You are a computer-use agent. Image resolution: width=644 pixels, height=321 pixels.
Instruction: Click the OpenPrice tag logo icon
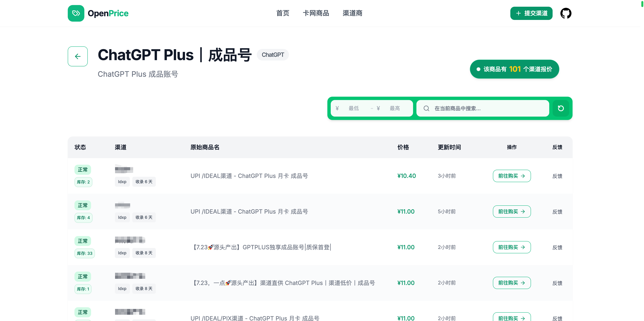76,13
